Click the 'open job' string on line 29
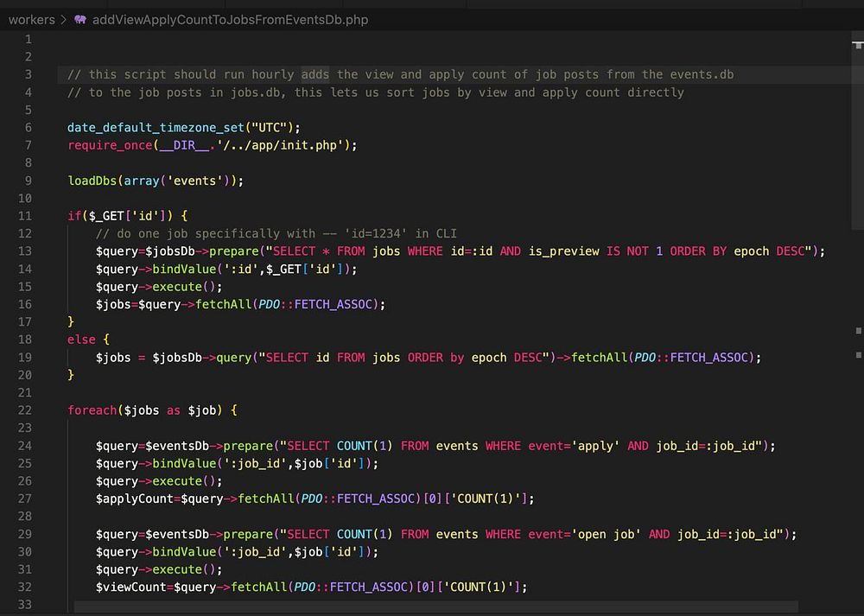The height and width of the screenshot is (616, 864). pyautogui.click(x=607, y=535)
